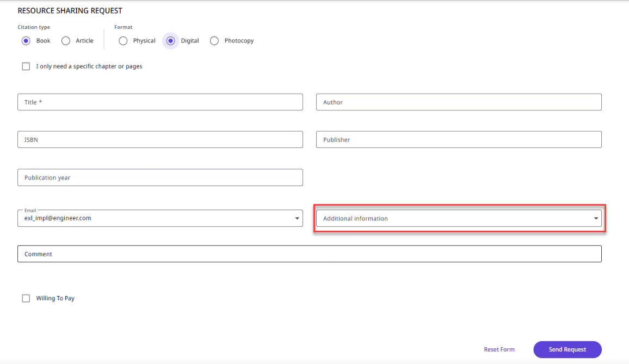Click the Reset Form link
This screenshot has height=364, width=629.
click(499, 349)
